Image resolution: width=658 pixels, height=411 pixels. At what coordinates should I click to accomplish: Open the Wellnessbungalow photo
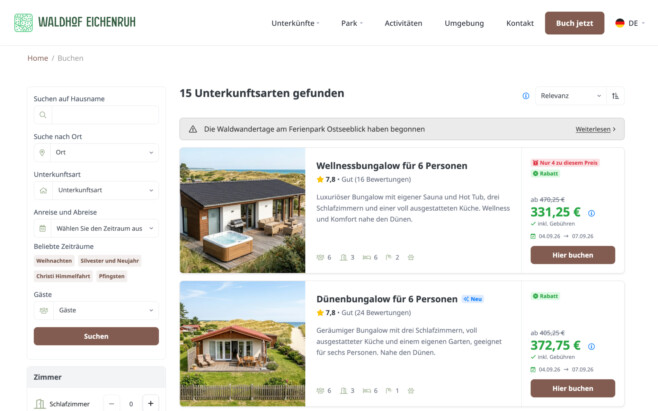[x=243, y=210]
